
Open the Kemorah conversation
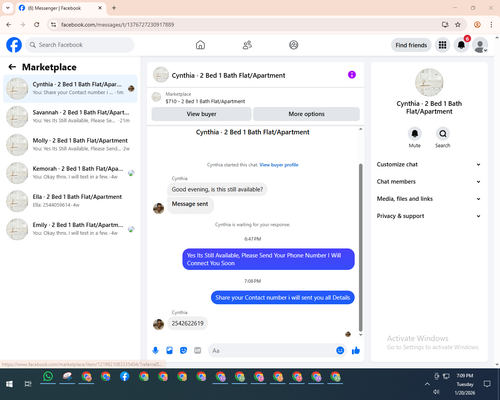70,173
